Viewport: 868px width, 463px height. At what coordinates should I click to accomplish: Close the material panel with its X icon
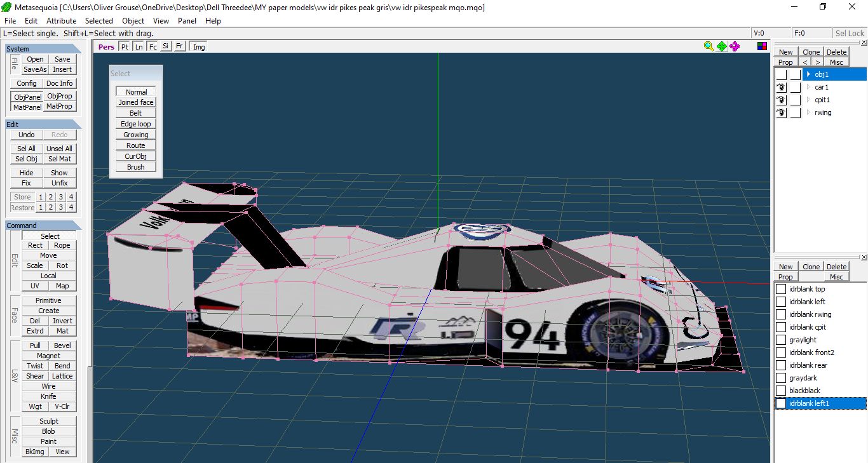click(864, 257)
